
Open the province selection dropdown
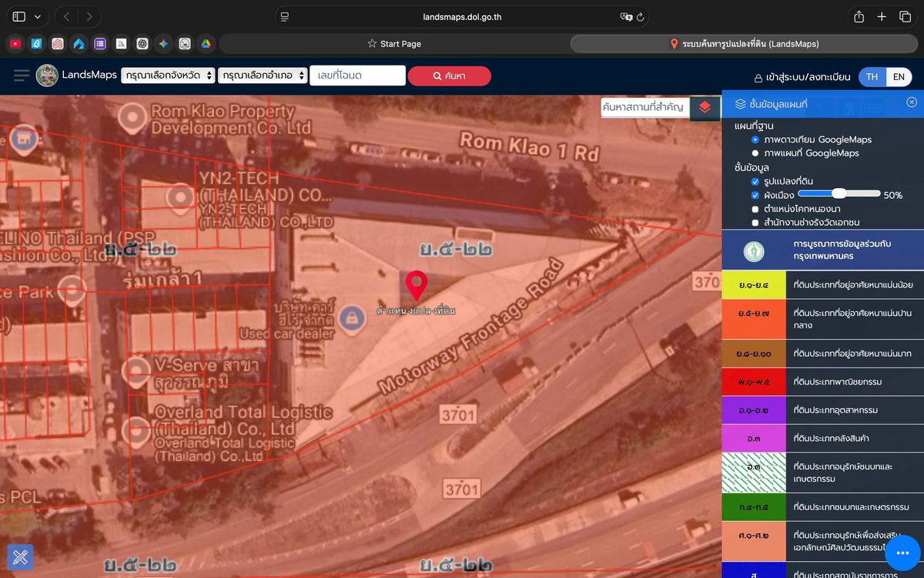(x=168, y=76)
